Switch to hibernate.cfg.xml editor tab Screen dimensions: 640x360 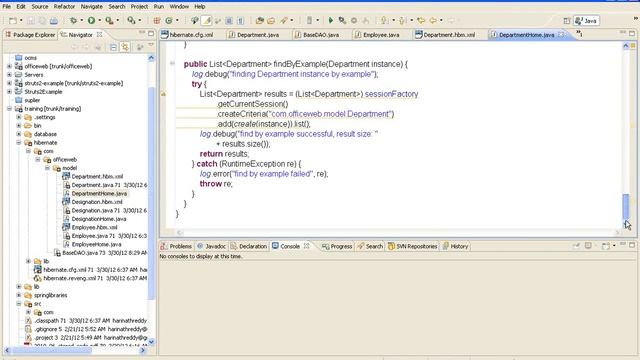[x=187, y=35]
